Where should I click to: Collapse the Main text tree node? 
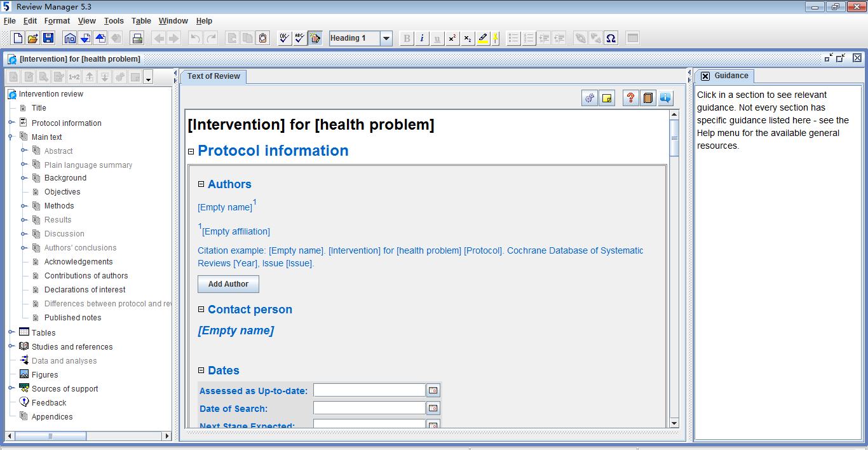point(11,137)
